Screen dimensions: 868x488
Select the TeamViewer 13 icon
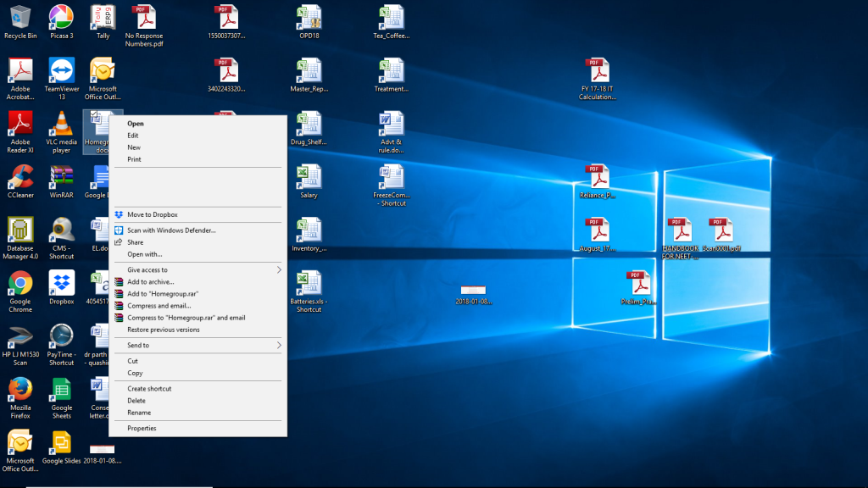coord(61,79)
